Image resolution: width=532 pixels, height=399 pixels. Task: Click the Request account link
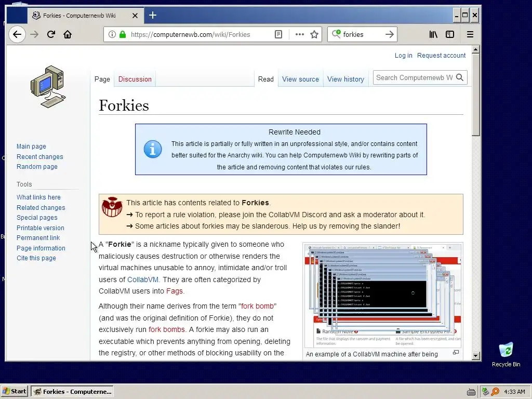pos(442,55)
